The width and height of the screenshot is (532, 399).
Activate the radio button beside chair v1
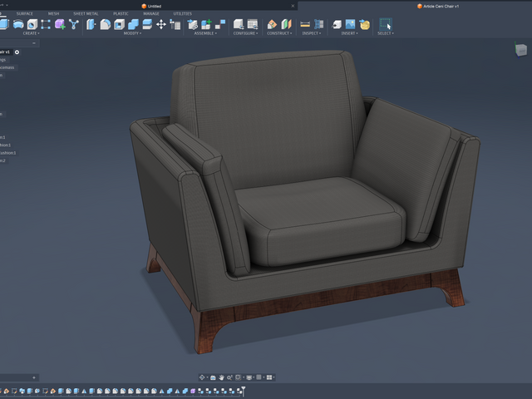(17, 52)
